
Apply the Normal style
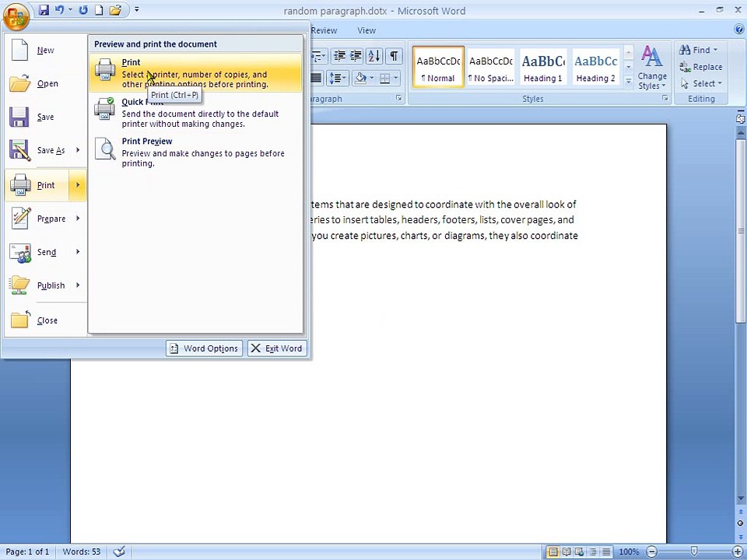(x=438, y=67)
